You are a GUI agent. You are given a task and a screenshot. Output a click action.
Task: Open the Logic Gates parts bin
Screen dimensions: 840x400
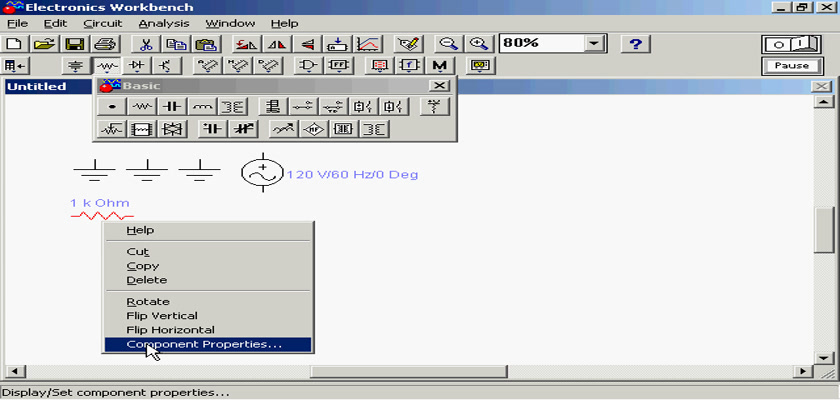tap(308, 66)
